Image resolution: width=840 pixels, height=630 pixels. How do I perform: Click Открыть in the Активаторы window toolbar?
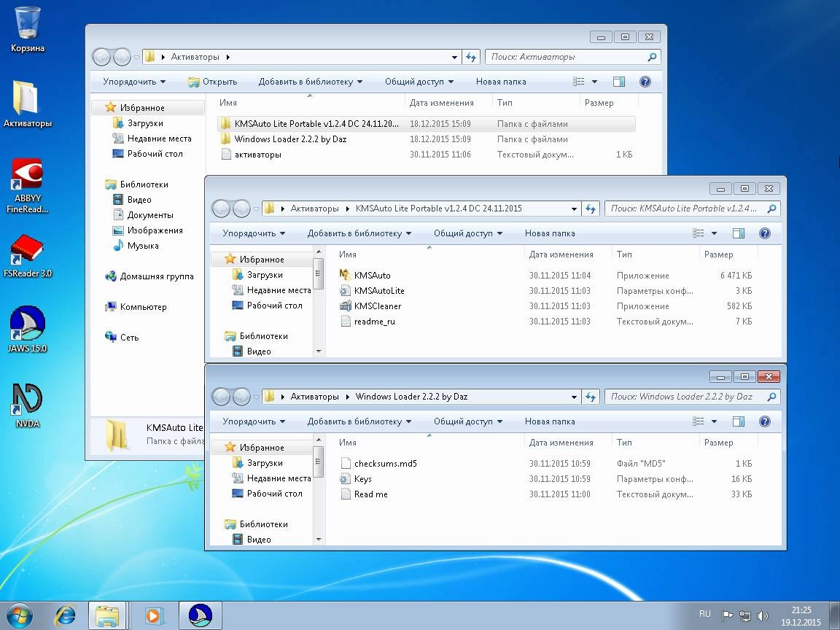click(x=213, y=82)
